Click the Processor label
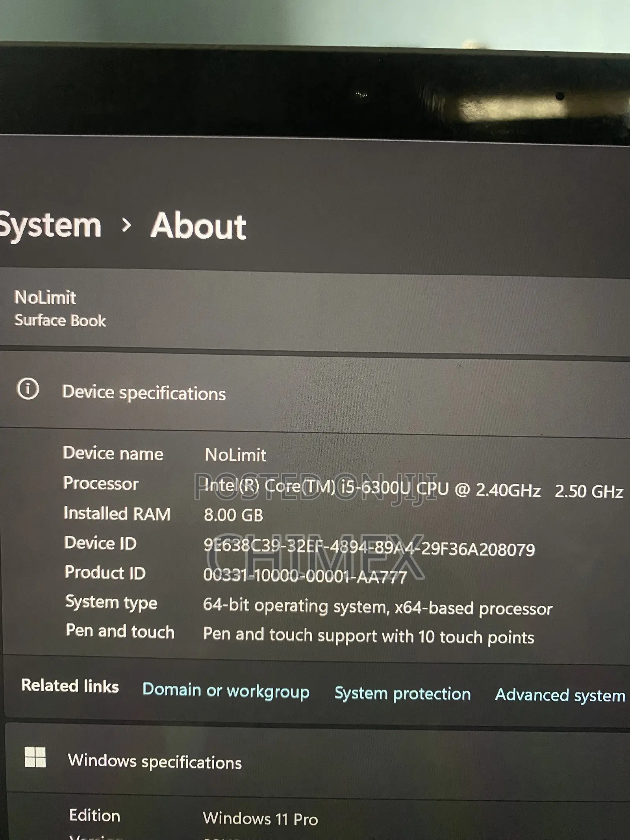The image size is (630, 840). pos(101,483)
